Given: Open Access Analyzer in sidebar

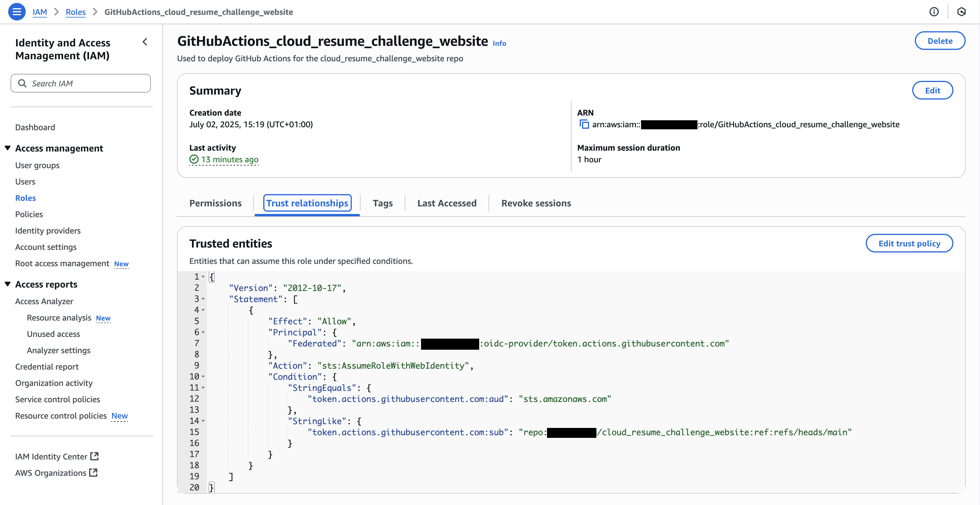Looking at the screenshot, I should pos(44,301).
